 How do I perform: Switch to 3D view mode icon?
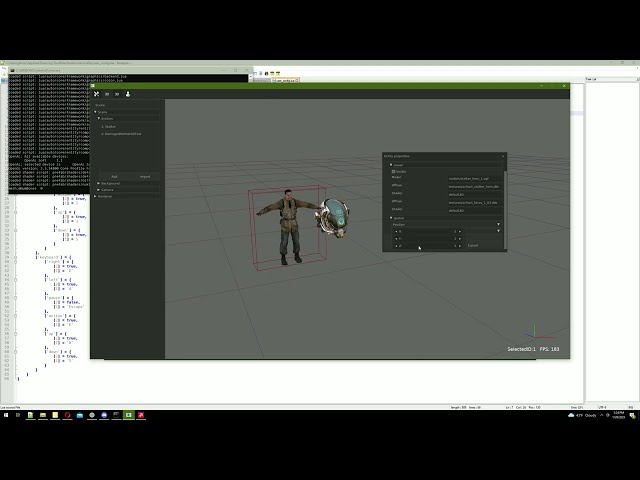(x=117, y=94)
